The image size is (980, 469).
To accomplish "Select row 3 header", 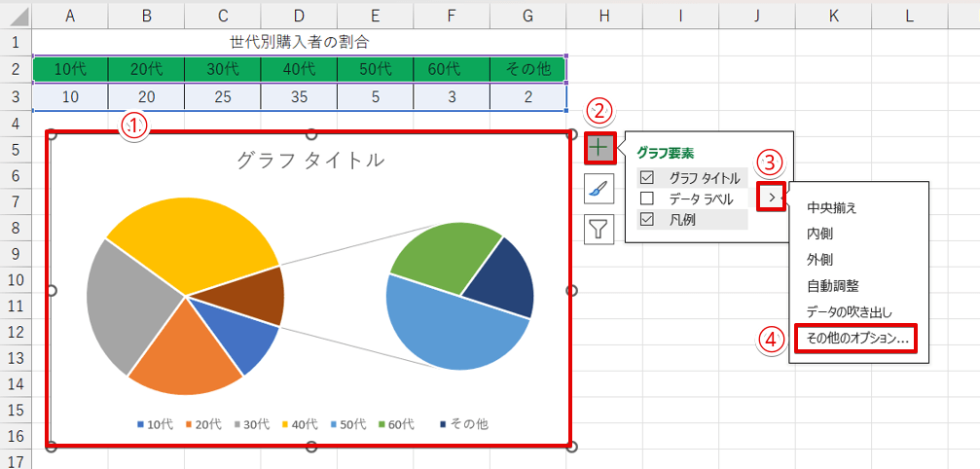I will click(15, 97).
